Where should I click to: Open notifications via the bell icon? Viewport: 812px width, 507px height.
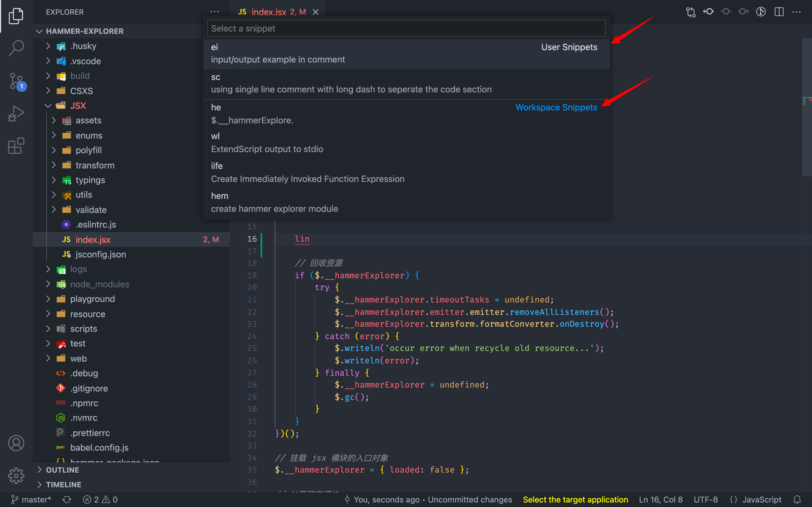pyautogui.click(x=798, y=499)
